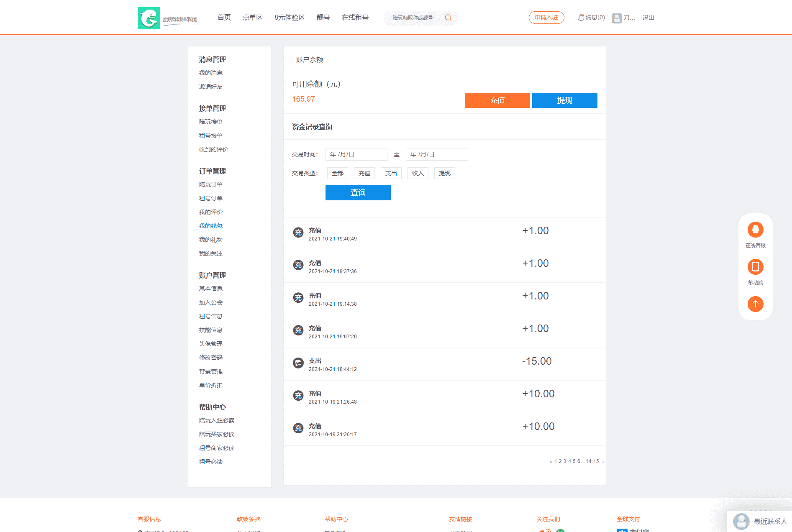Image resolution: width=792 pixels, height=532 pixels.
Task: Click the site logo
Action: 149,18
